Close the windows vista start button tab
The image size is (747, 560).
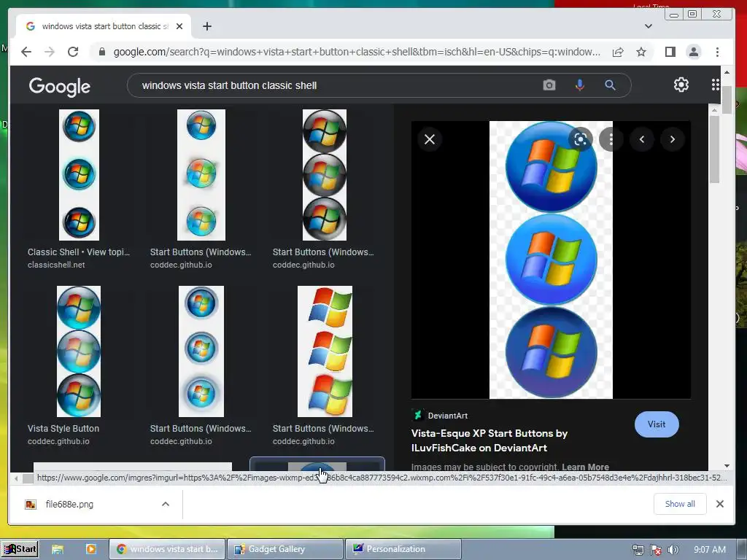[x=179, y=26]
